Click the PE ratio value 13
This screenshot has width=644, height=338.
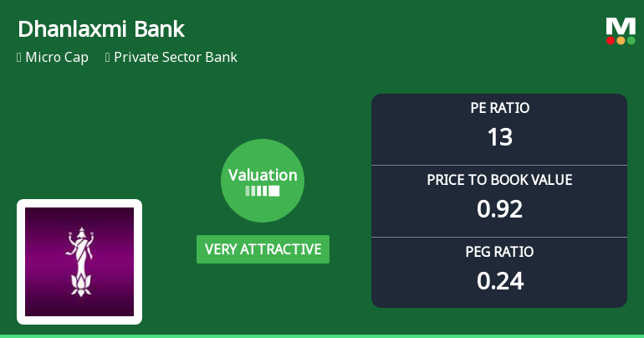pyautogui.click(x=500, y=137)
